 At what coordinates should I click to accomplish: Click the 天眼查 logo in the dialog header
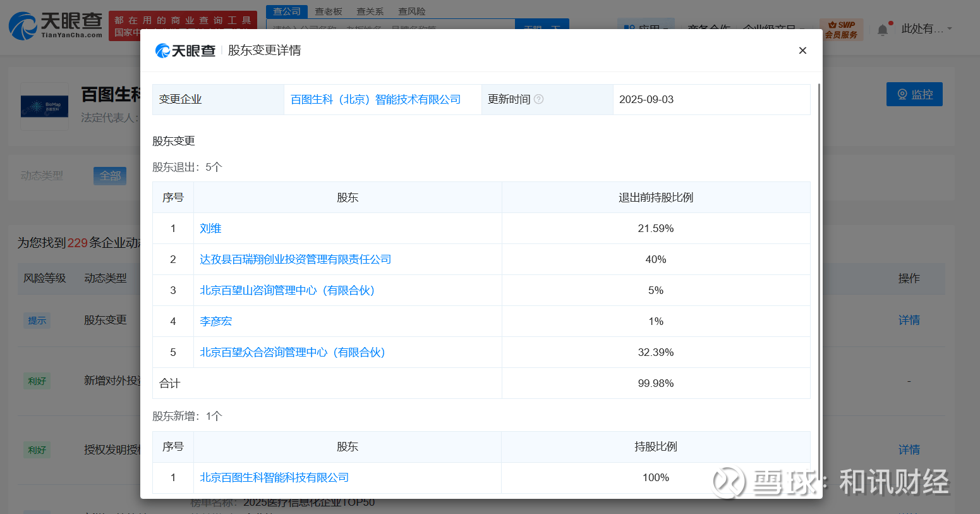click(x=185, y=51)
